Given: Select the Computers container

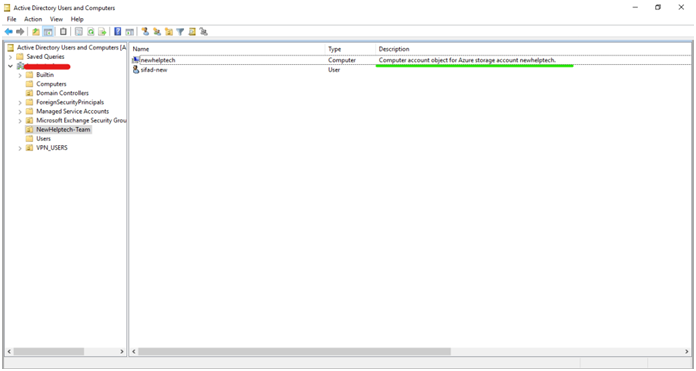Looking at the screenshot, I should [x=51, y=84].
